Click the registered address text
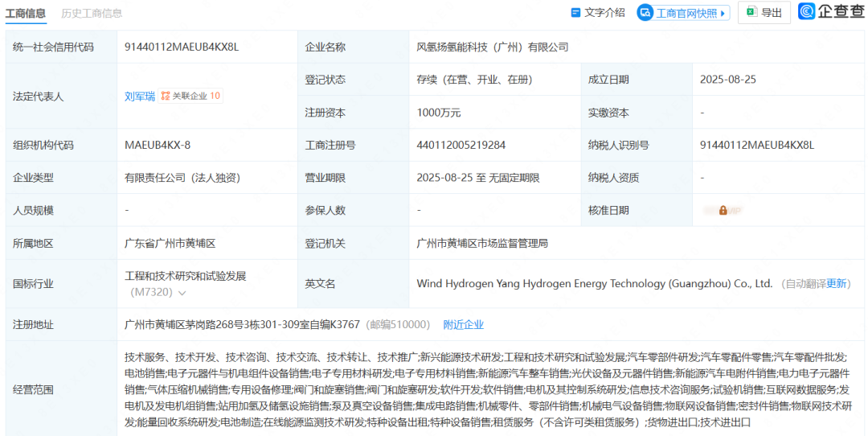This screenshot has height=436, width=868. pos(242,324)
